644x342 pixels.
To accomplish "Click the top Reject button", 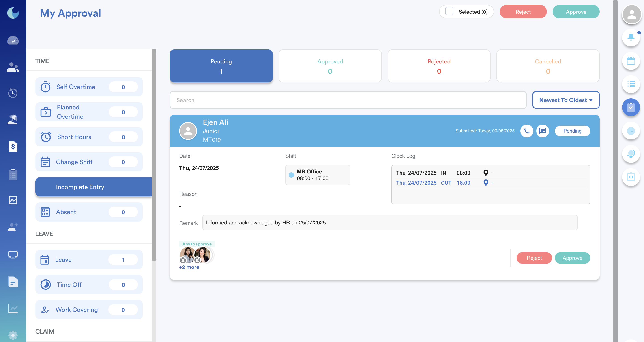I will (x=523, y=12).
